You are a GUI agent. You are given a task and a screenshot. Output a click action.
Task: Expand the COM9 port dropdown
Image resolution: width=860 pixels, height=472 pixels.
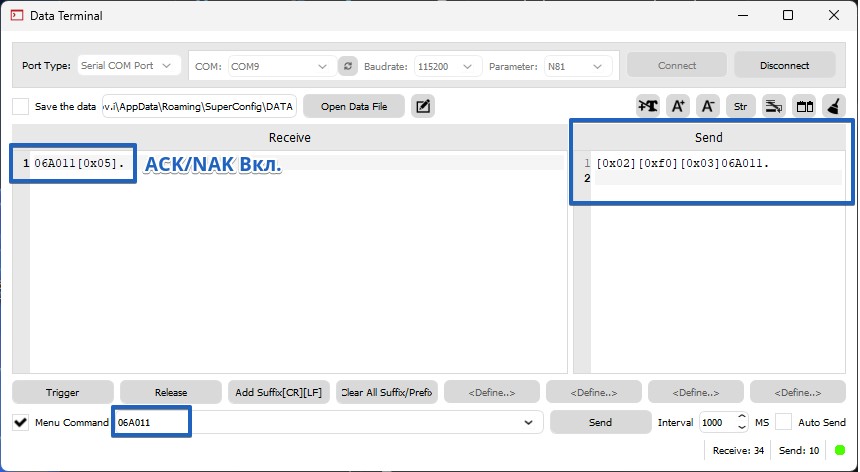pyautogui.click(x=279, y=66)
